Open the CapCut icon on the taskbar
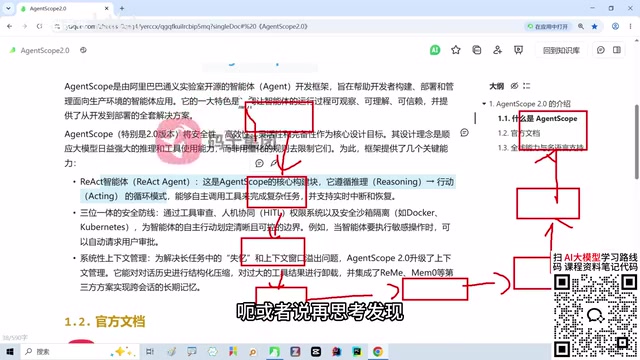This screenshot has height=360, width=640. 316,351
